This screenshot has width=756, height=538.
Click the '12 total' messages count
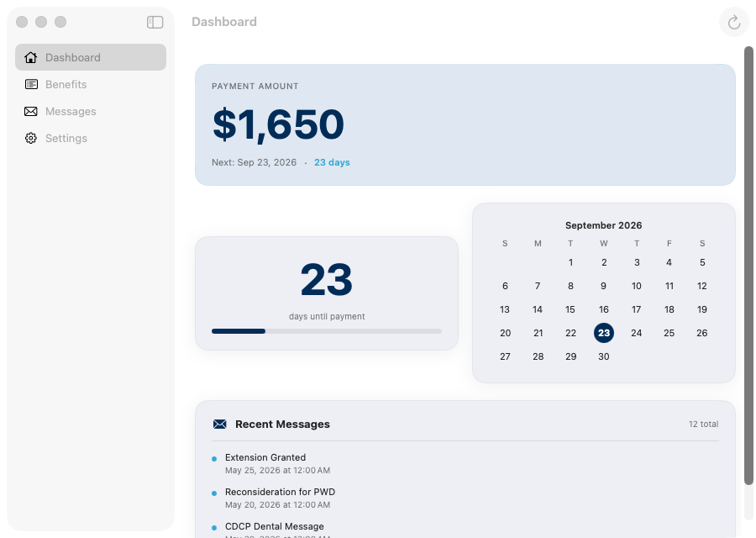(703, 425)
